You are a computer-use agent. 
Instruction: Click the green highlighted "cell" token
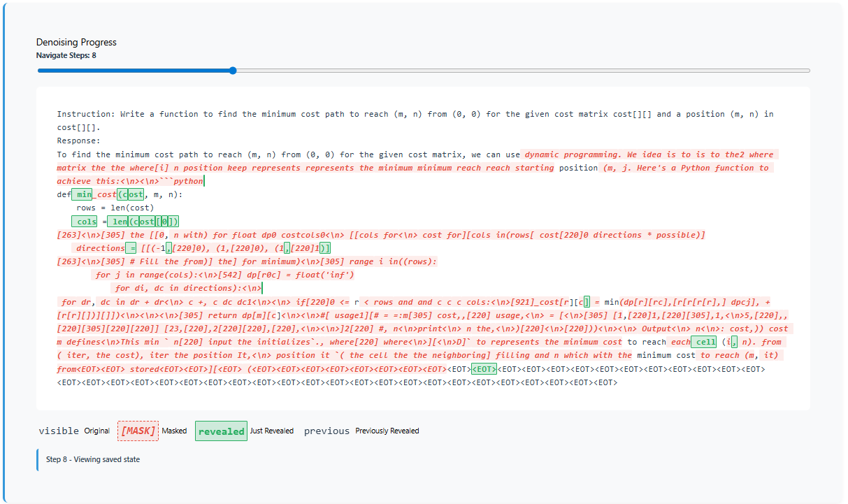point(703,342)
